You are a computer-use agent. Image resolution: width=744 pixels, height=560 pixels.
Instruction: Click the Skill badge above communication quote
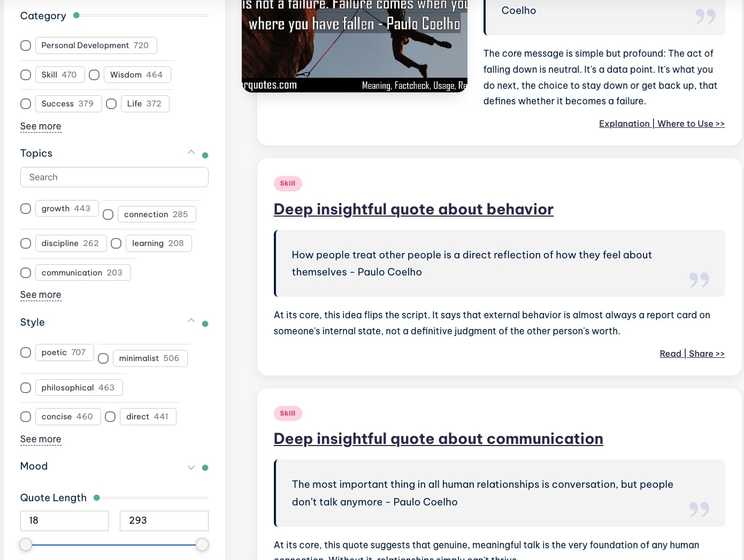pos(288,413)
